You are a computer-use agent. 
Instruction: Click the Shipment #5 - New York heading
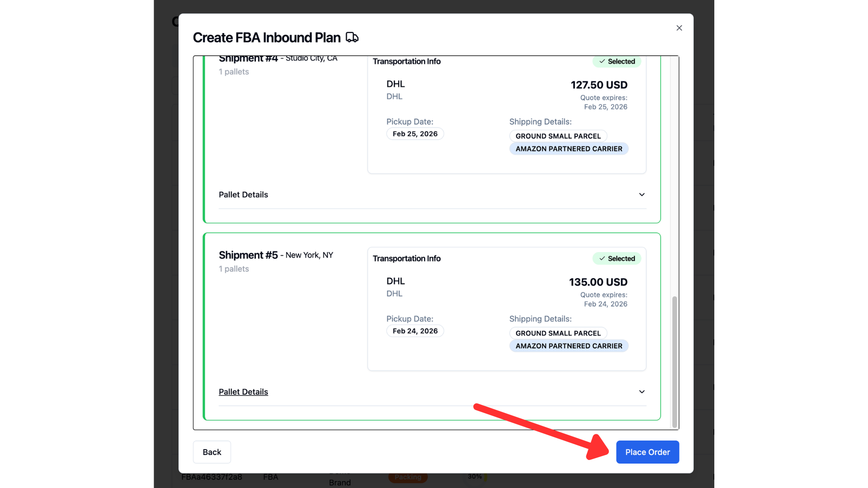click(x=276, y=255)
